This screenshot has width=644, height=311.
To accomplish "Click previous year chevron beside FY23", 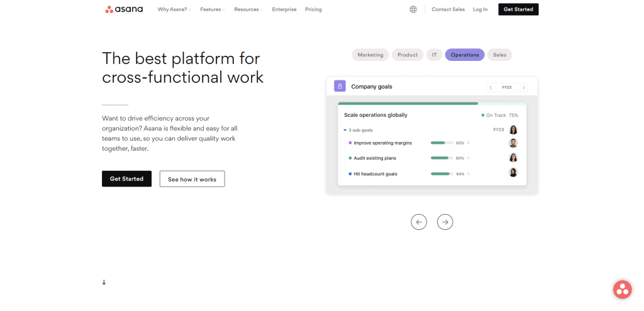I will point(491,87).
